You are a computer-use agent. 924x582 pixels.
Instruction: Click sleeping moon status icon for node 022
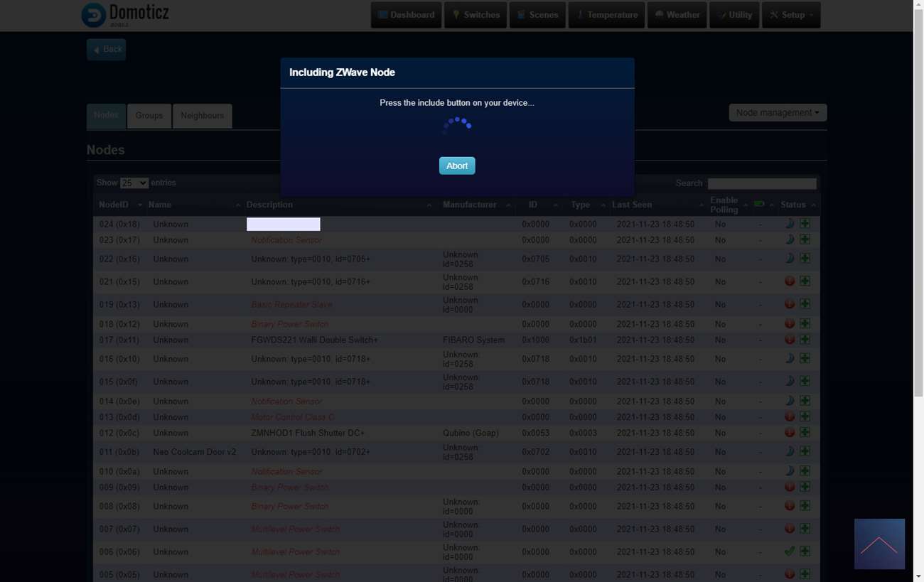point(789,259)
